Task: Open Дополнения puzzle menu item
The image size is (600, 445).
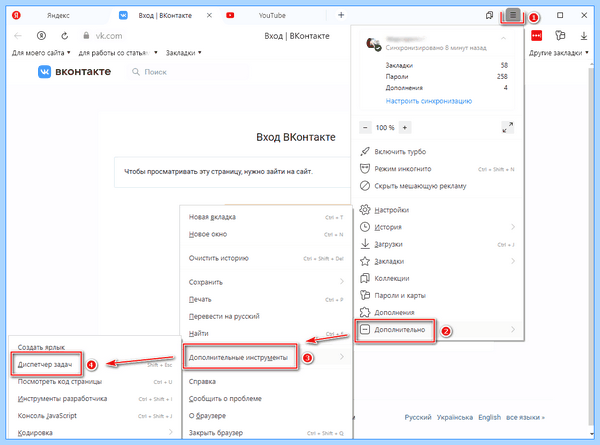Action: pyautogui.click(x=437, y=312)
